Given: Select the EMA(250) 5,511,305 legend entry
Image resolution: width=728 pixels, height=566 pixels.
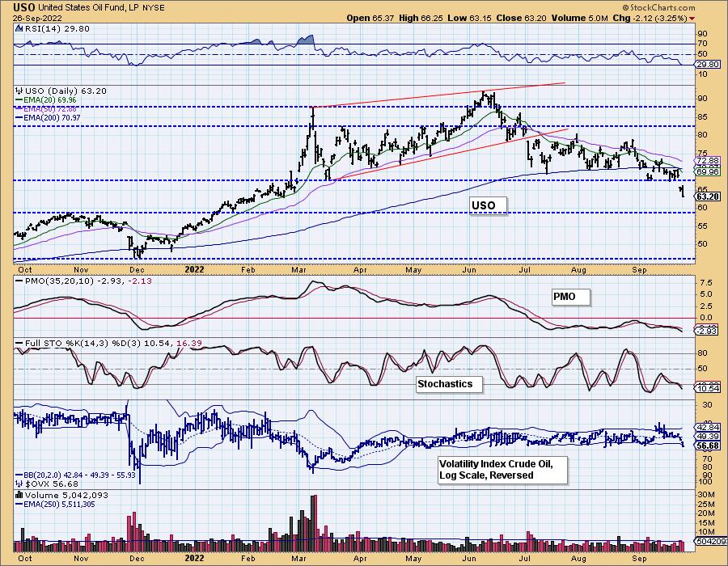Looking at the screenshot, I should click(59, 504).
